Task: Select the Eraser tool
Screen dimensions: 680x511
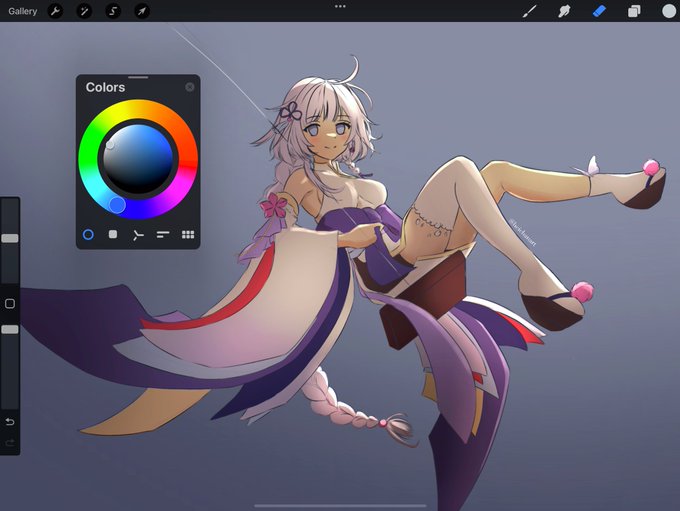Action: [599, 11]
